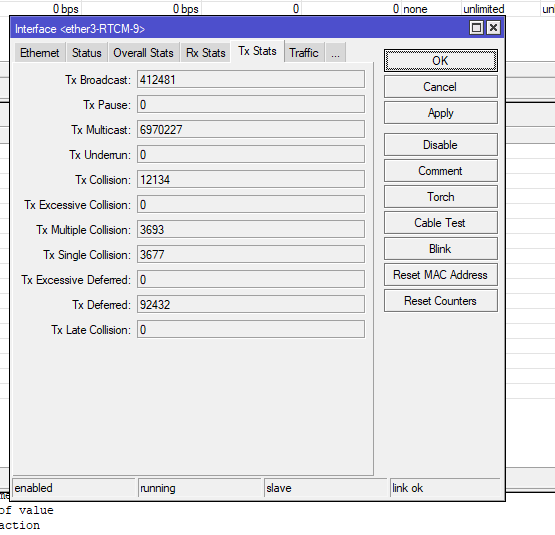555x535 pixels.
Task: Select the Traffic tab
Action: (x=304, y=53)
